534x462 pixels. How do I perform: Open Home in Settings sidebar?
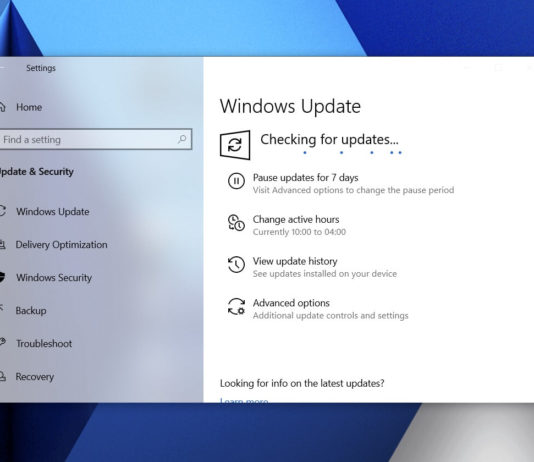click(x=29, y=107)
